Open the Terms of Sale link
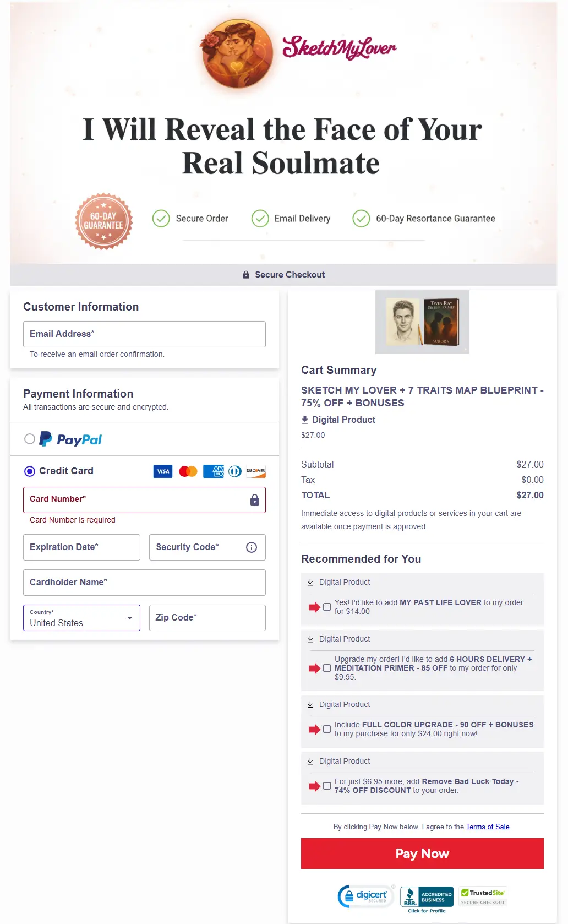The height and width of the screenshot is (924, 568). coord(487,827)
